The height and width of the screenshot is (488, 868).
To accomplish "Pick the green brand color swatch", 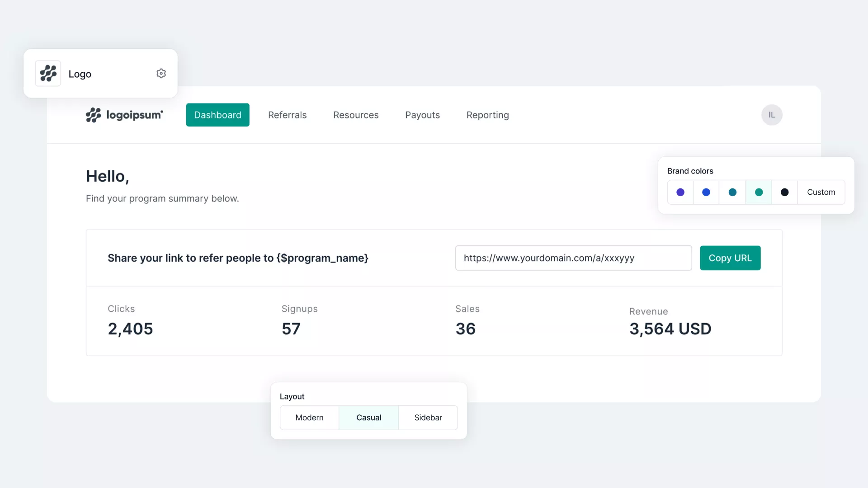I will [759, 192].
